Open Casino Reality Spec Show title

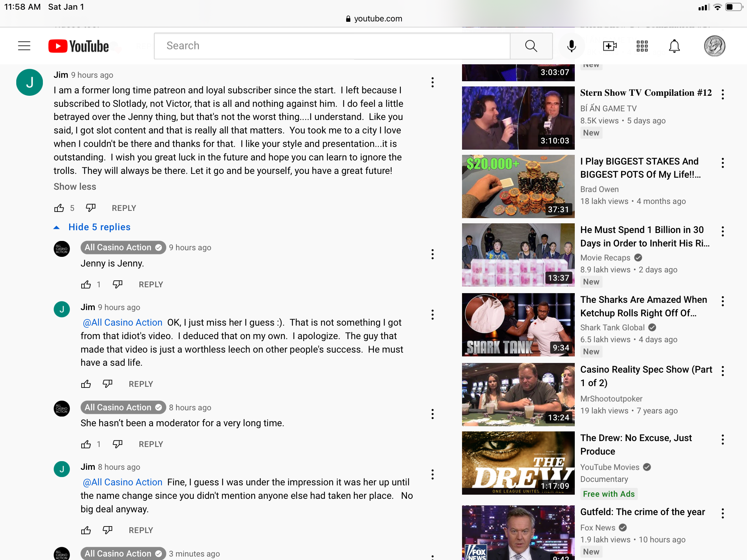[646, 376]
